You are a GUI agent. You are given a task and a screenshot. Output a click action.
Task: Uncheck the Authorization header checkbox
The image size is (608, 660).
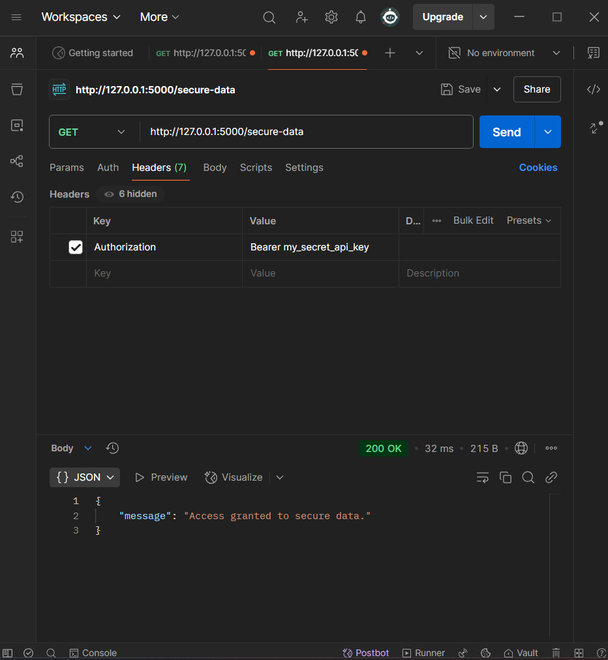click(76, 247)
